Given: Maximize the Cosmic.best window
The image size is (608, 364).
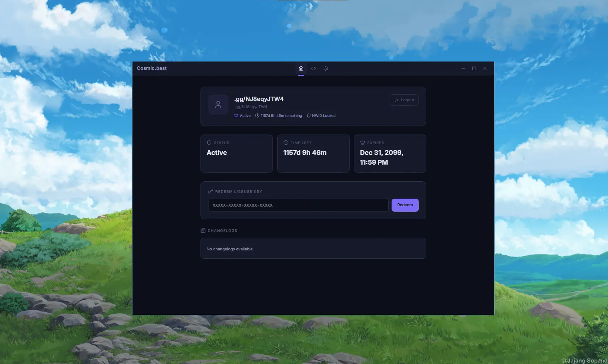Looking at the screenshot, I should point(474,68).
